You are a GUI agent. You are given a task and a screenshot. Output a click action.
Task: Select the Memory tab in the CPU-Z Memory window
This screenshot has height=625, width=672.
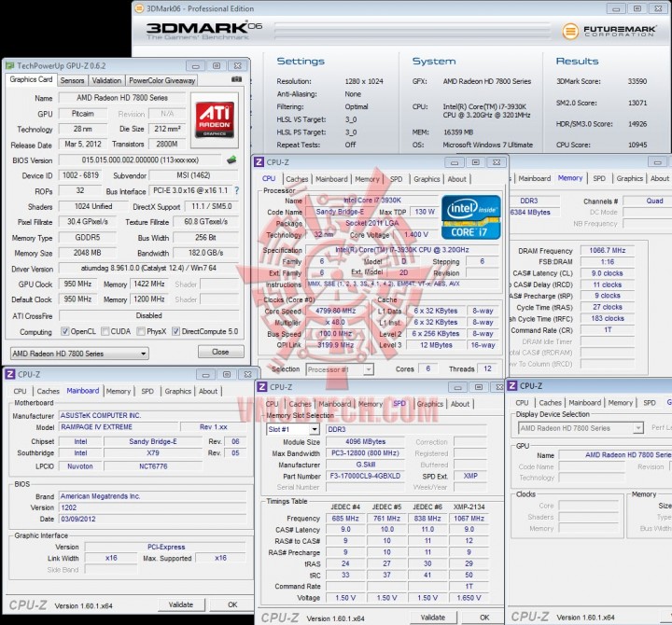point(570,178)
